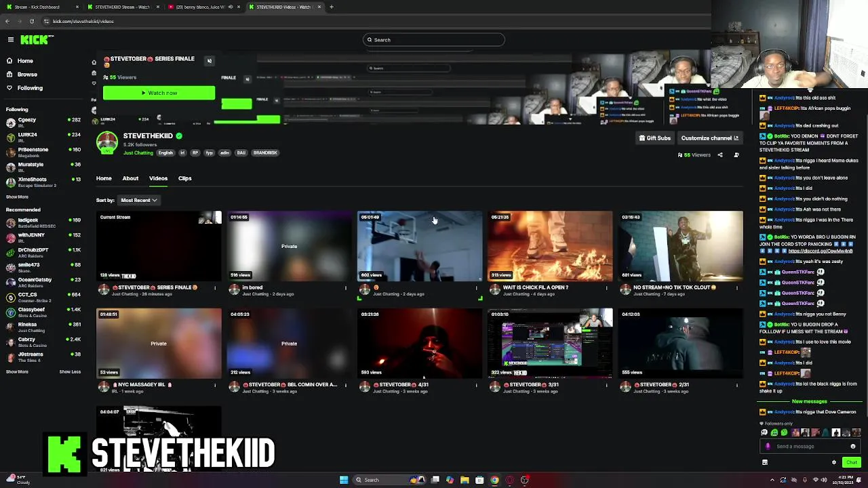Click the green Watch now button
868x488 pixels.
(x=159, y=93)
